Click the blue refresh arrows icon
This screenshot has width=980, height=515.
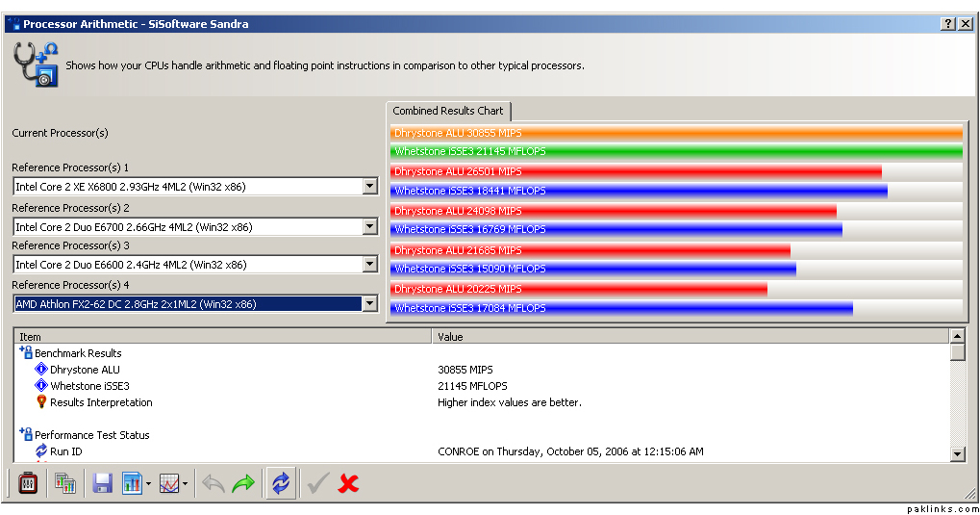tap(281, 483)
